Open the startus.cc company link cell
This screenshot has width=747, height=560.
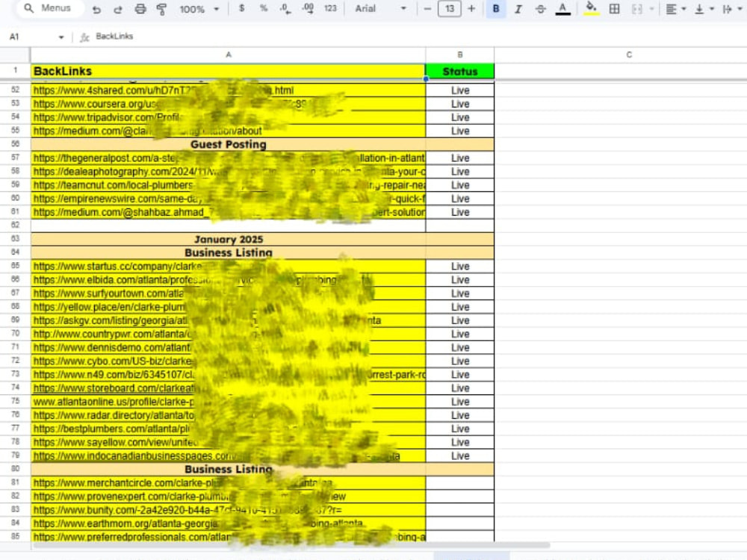point(228,267)
